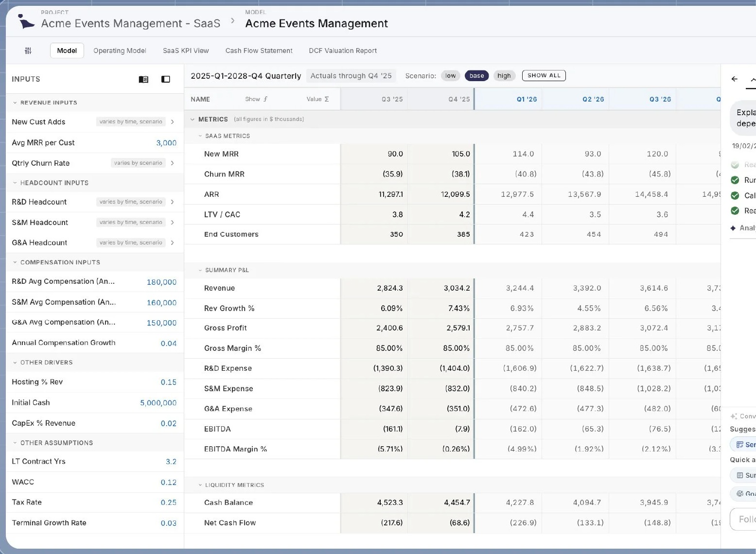Screen dimensions: 756x554
Task: Expand R&D Headcount details chevron
Action: [173, 202]
